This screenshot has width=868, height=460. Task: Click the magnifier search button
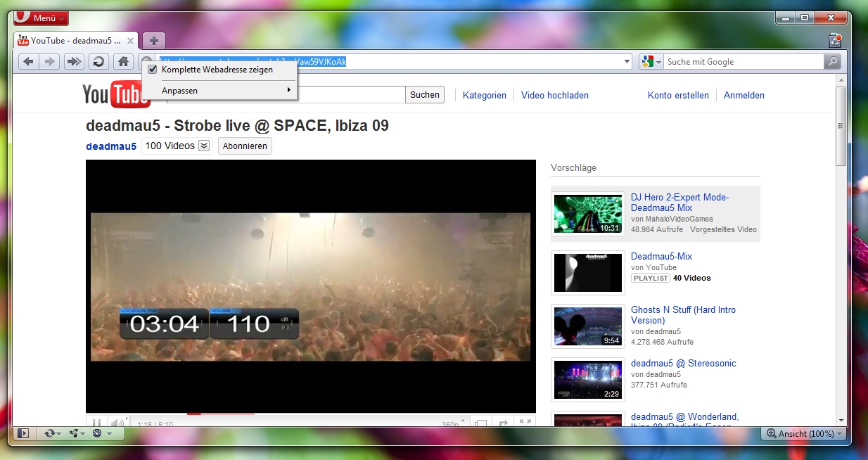coord(833,62)
